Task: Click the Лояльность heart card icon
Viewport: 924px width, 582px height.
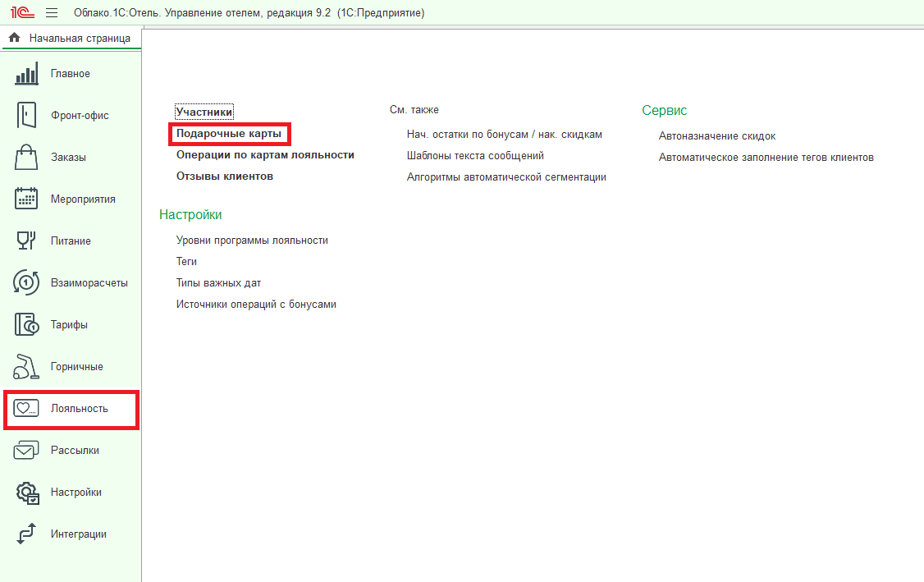Action: [26, 408]
